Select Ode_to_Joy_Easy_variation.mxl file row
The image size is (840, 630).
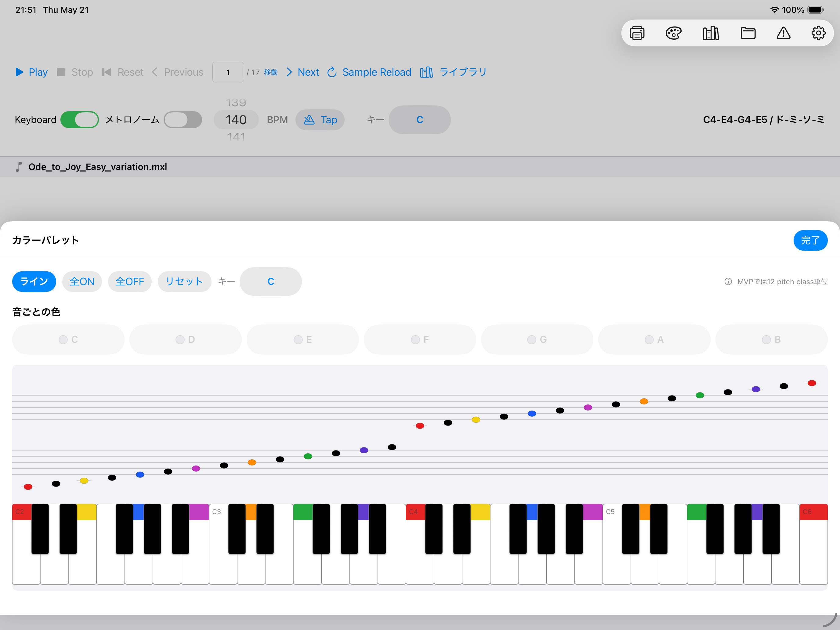click(x=420, y=167)
